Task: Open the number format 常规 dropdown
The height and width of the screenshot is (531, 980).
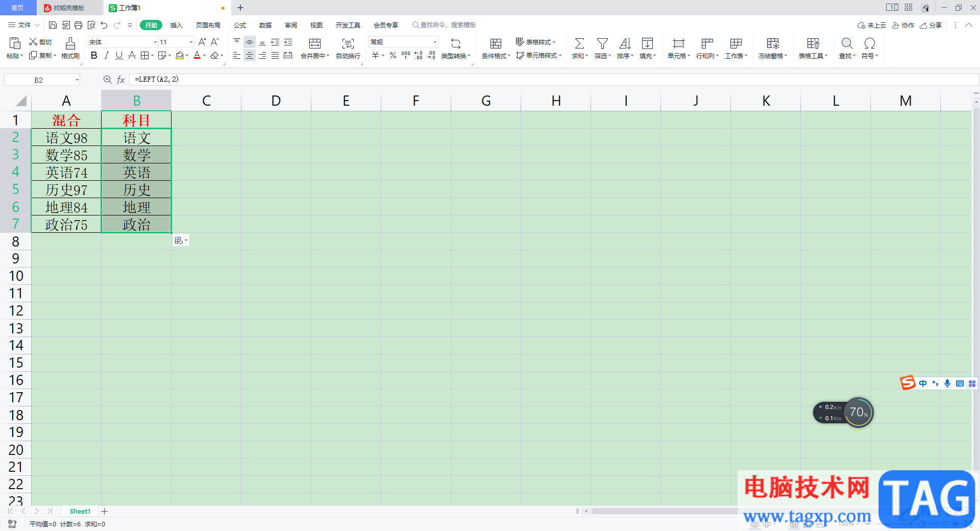Action: coord(435,42)
